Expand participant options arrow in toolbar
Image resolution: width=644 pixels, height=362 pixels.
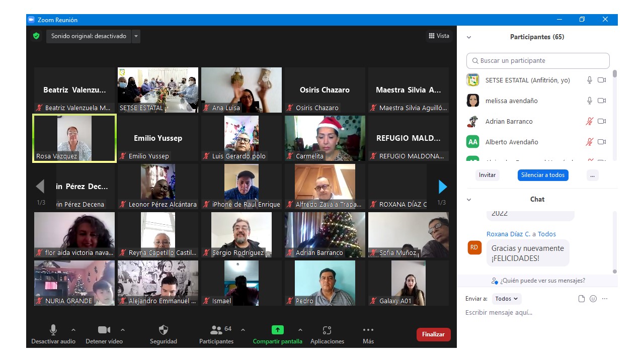point(243,330)
